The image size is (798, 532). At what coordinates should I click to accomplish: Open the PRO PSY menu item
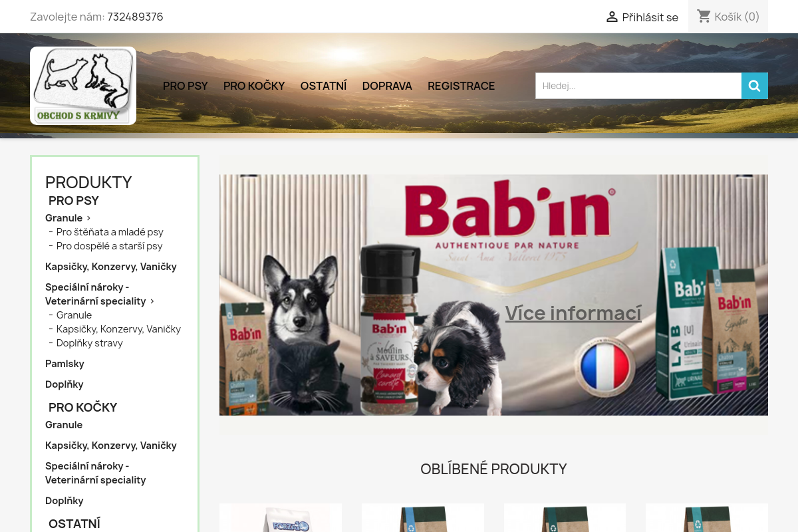(186, 86)
